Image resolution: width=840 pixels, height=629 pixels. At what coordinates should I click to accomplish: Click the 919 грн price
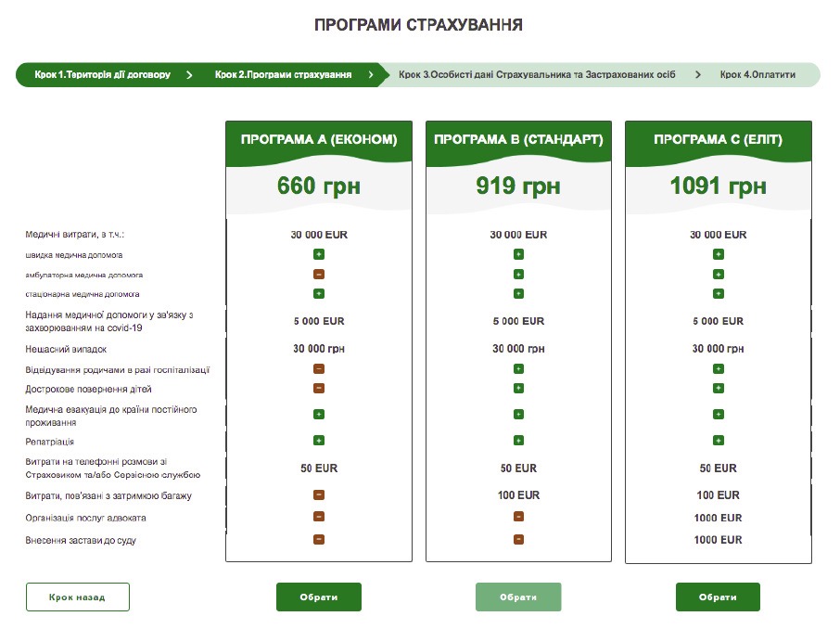pos(518,186)
